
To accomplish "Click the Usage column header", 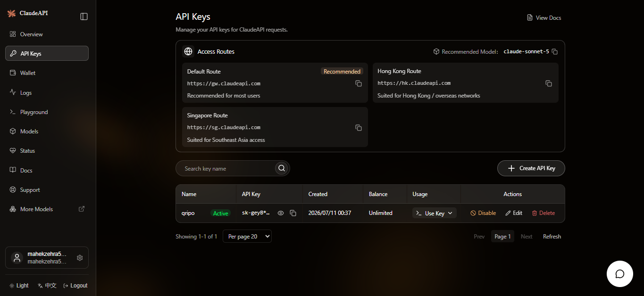I will [x=420, y=194].
